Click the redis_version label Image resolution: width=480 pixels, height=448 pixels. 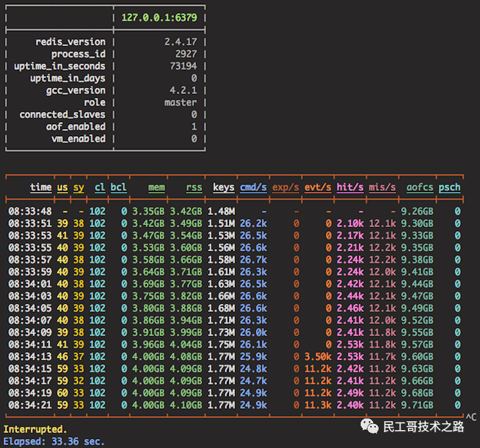pyautogui.click(x=71, y=42)
